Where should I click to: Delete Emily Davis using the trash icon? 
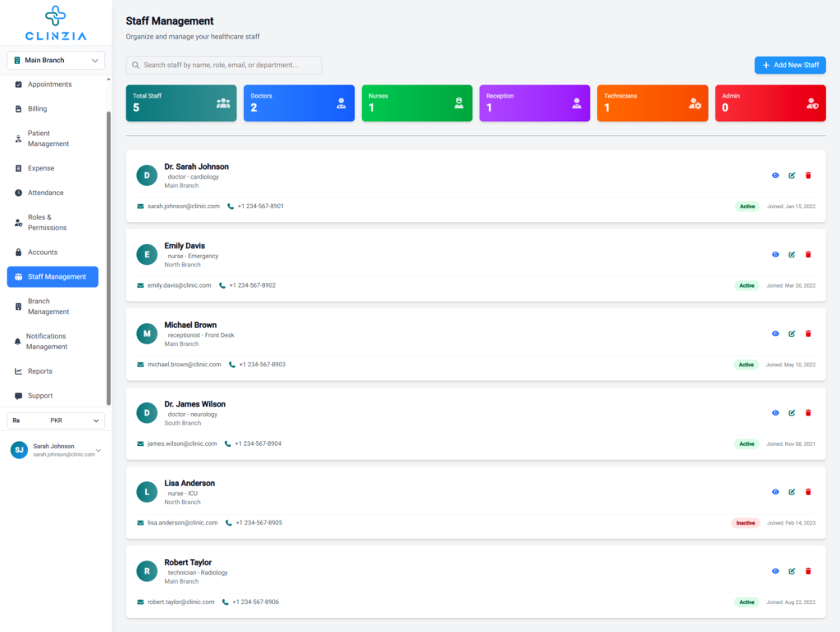808,255
